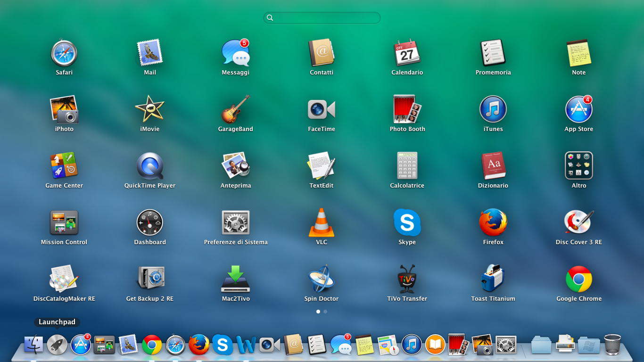The height and width of the screenshot is (362, 644).
Task: Open Finder from the Dock
Action: (33, 345)
